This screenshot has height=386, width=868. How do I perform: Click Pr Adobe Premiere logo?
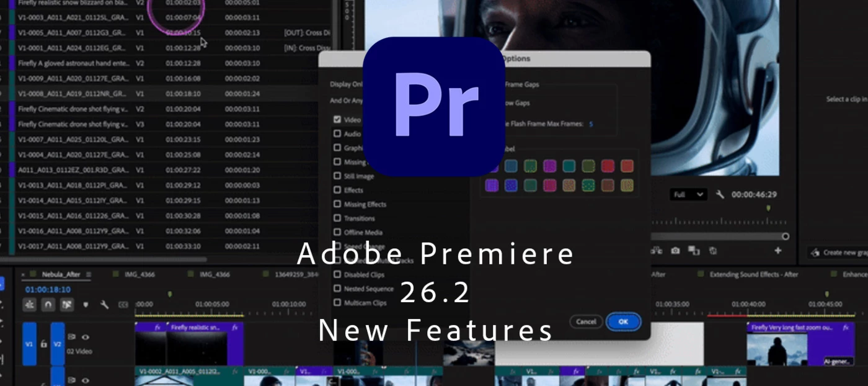tap(434, 107)
